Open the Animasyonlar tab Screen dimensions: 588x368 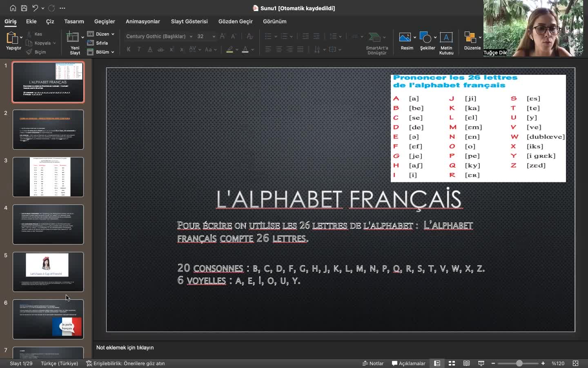[x=143, y=21]
